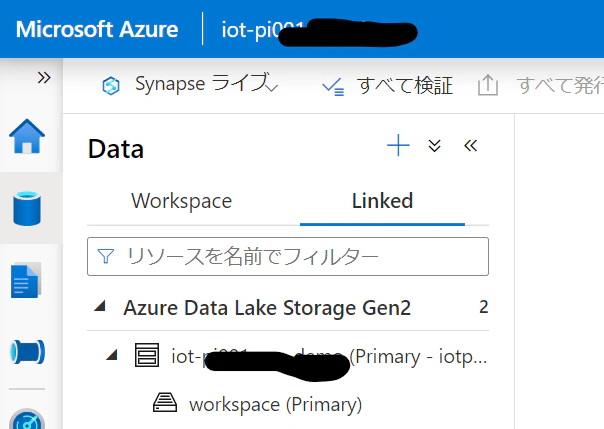This screenshot has height=429, width=604.
Task: Switch to the Linked tab
Action: coord(382,201)
